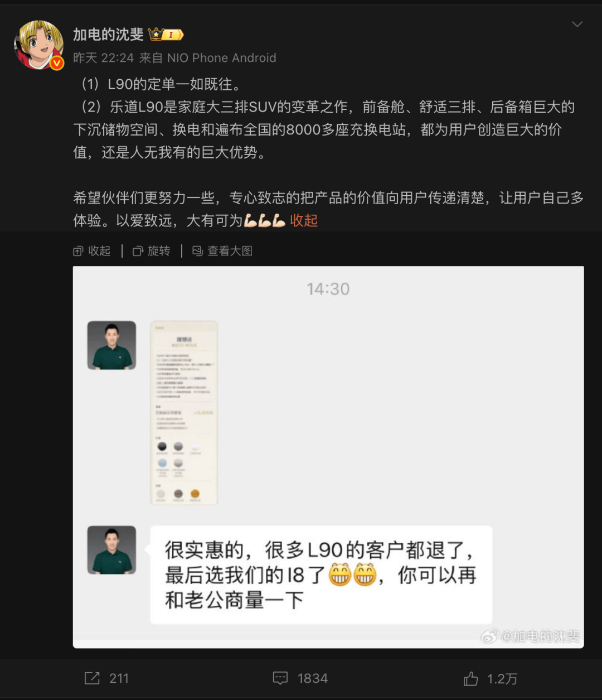Collapse the image using 收起 toolbar button
This screenshot has width=602, height=700.
(x=92, y=251)
